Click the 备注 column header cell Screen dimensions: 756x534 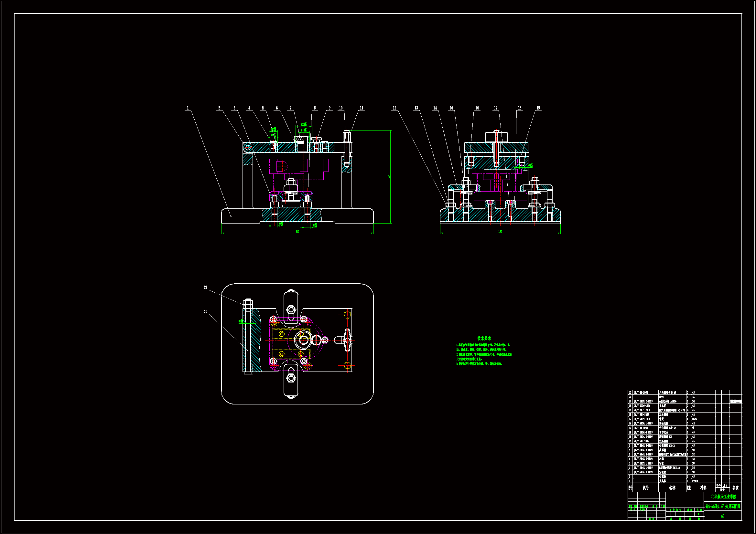[x=735, y=487]
